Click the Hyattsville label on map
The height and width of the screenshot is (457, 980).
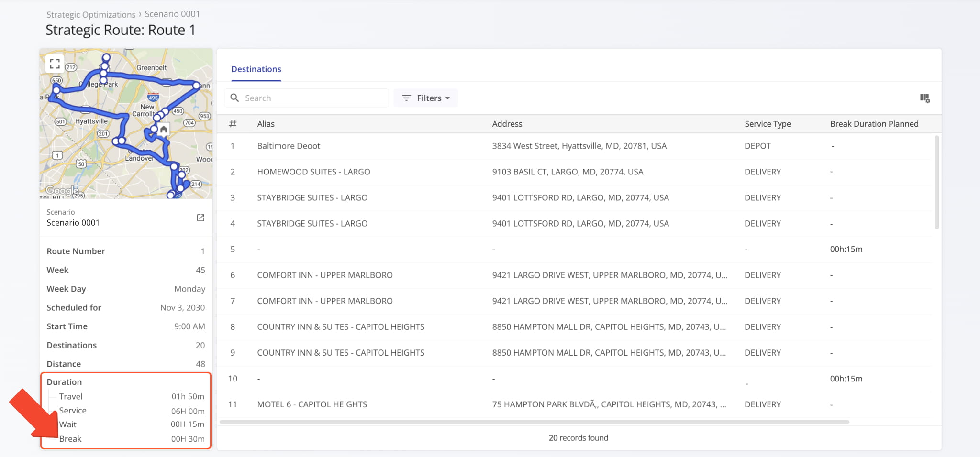(x=91, y=121)
